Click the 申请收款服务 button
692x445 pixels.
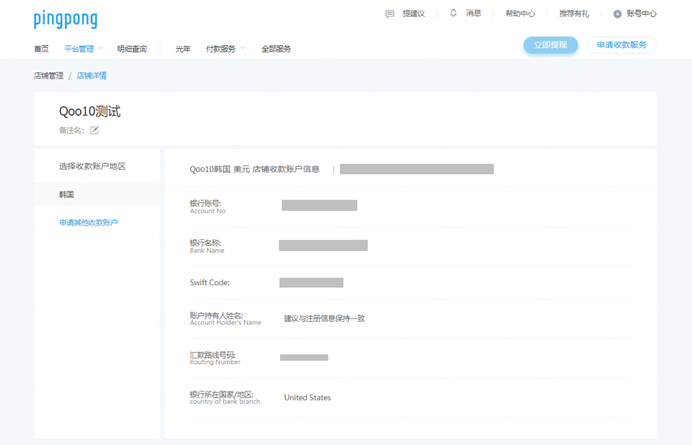(621, 45)
